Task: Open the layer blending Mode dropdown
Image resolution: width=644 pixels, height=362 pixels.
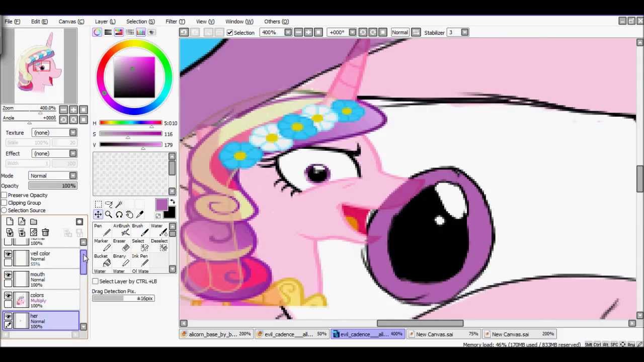Action: (x=53, y=176)
